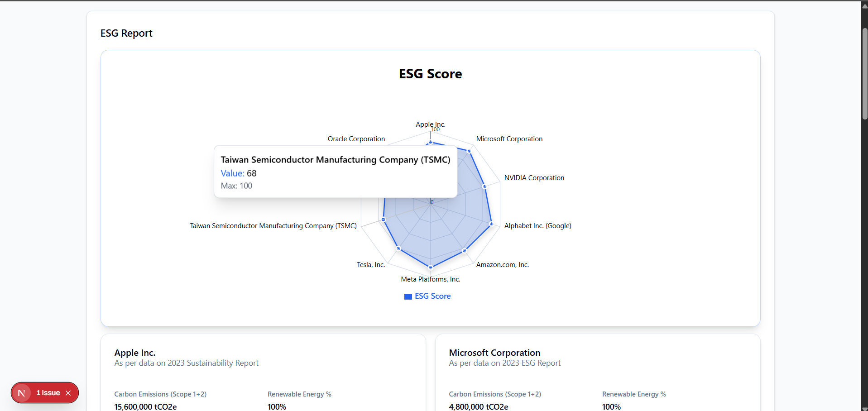Screen dimensions: 868x411
Task: Click the page vertical scrollbar thumb
Action: point(864,74)
